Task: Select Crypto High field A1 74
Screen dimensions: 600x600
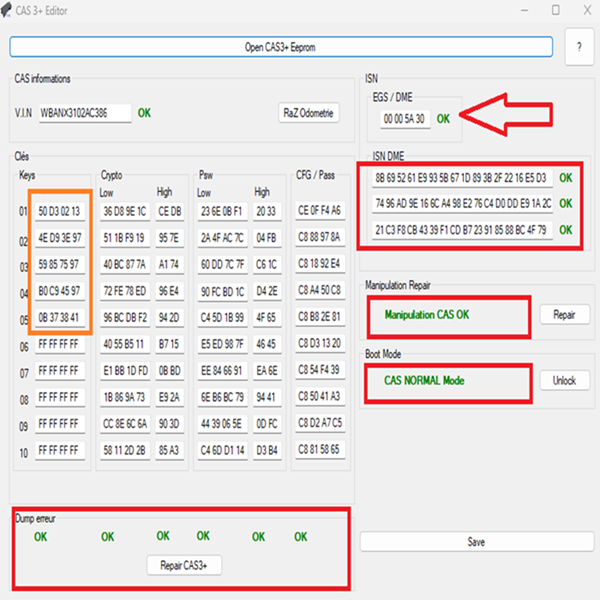Action: point(170,264)
